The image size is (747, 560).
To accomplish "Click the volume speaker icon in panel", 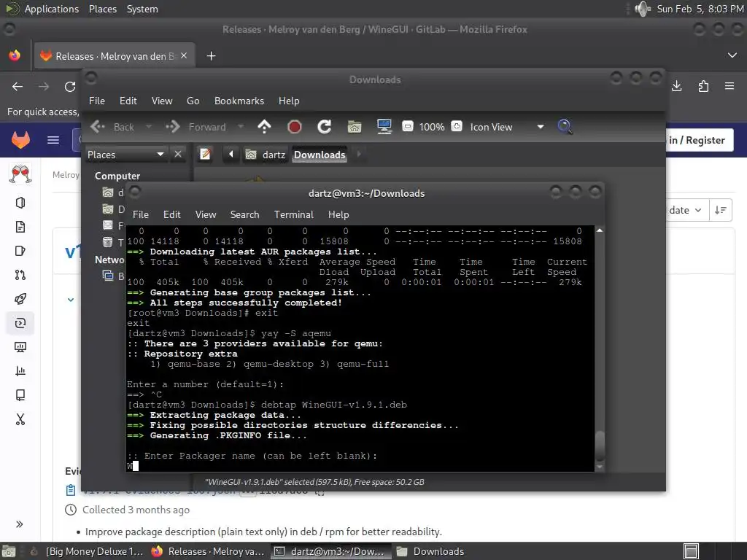I will click(x=642, y=9).
